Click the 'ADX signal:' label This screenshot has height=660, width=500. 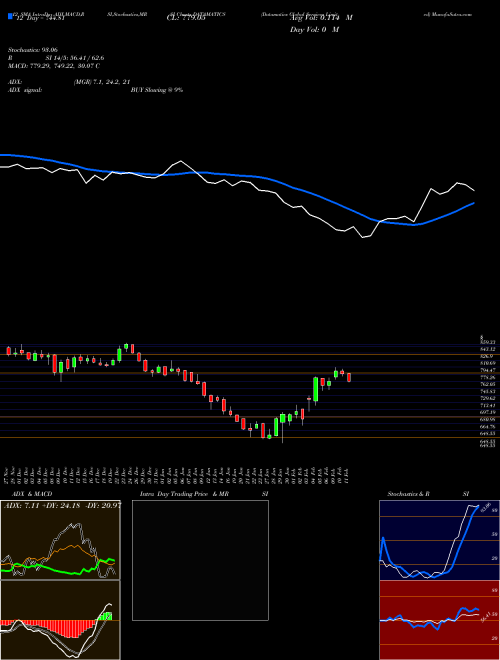point(25,90)
